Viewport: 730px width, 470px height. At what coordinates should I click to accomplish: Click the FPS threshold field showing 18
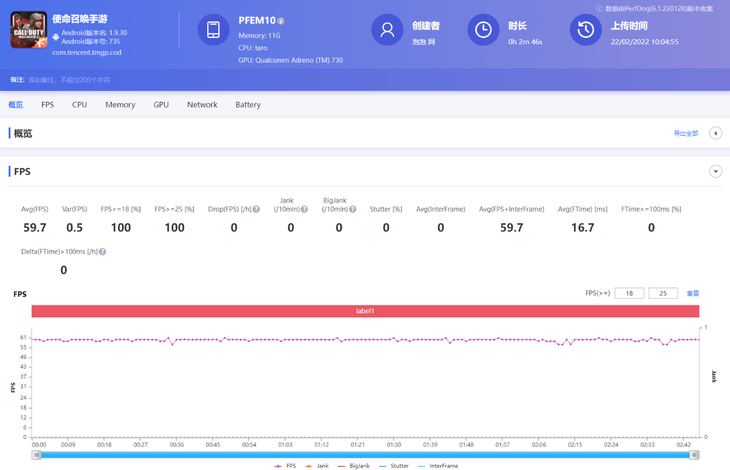pyautogui.click(x=629, y=294)
